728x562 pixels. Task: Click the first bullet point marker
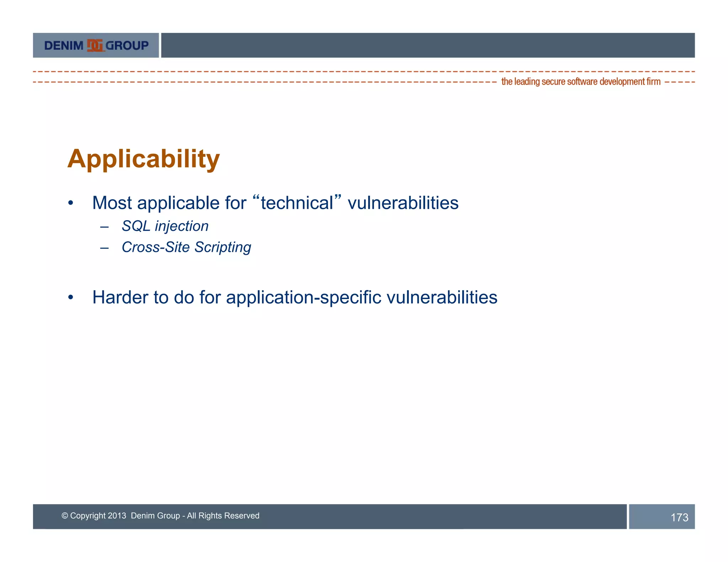pyautogui.click(x=71, y=203)
